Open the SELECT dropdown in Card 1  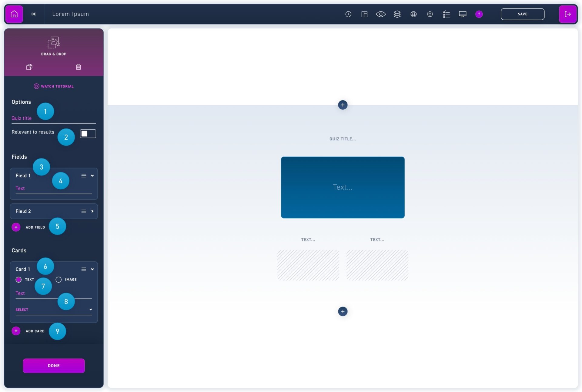54,310
